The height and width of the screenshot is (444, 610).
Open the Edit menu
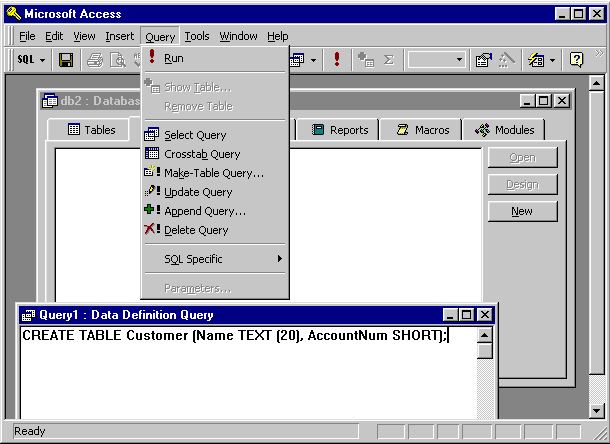54,36
